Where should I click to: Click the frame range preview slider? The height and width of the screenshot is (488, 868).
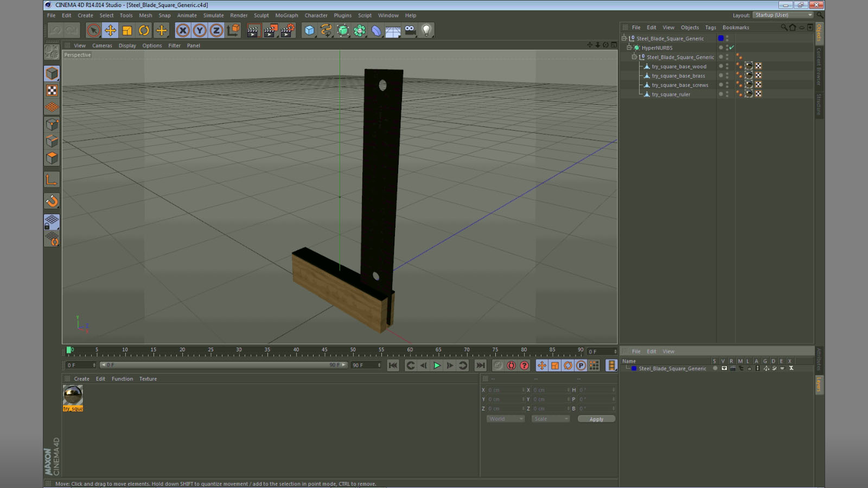[x=224, y=365]
